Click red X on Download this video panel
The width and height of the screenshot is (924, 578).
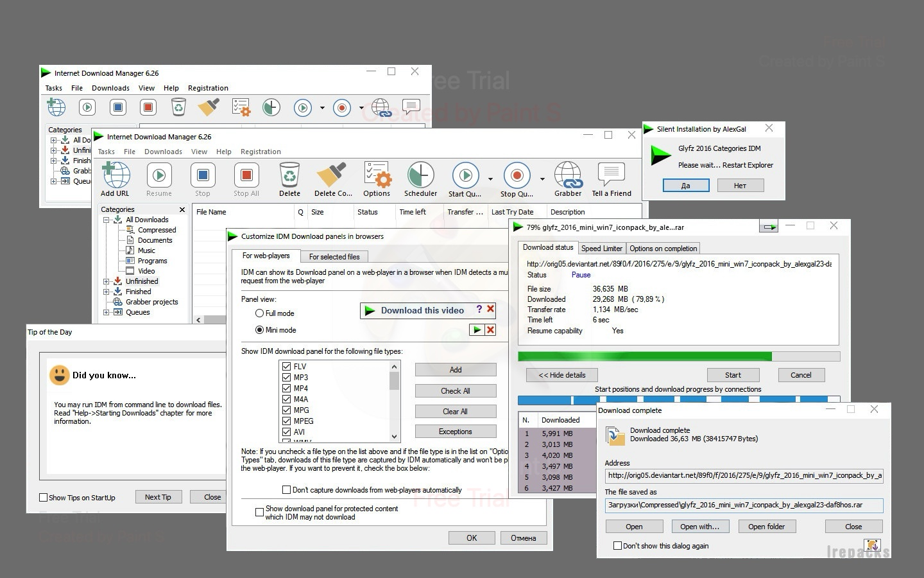coord(490,310)
